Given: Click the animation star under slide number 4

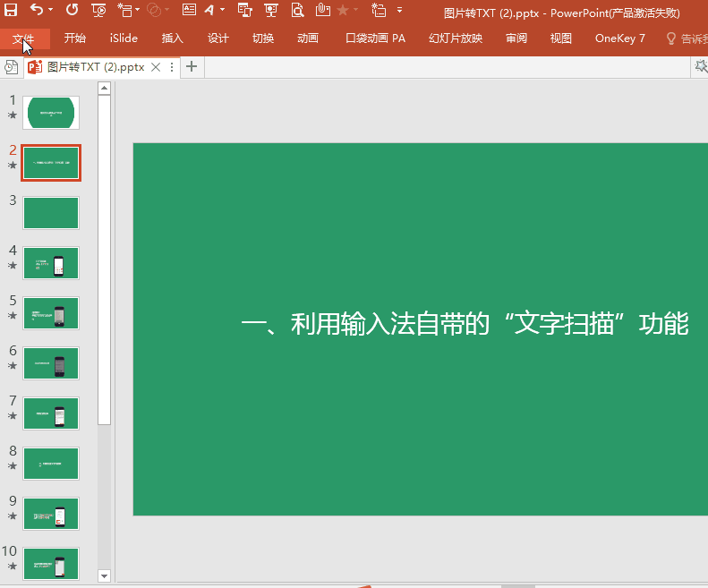Looking at the screenshot, I should coord(13,265).
